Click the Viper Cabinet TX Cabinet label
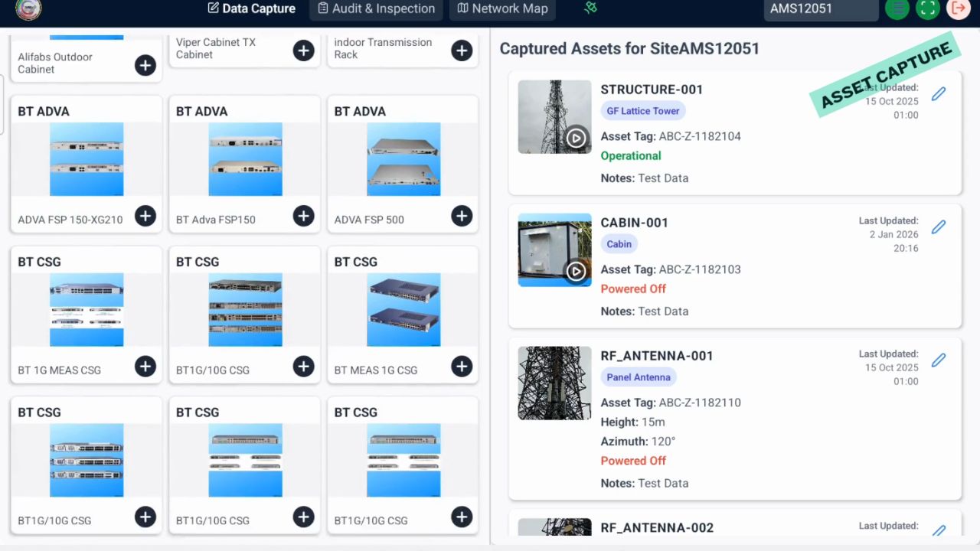980x551 pixels. click(x=216, y=48)
